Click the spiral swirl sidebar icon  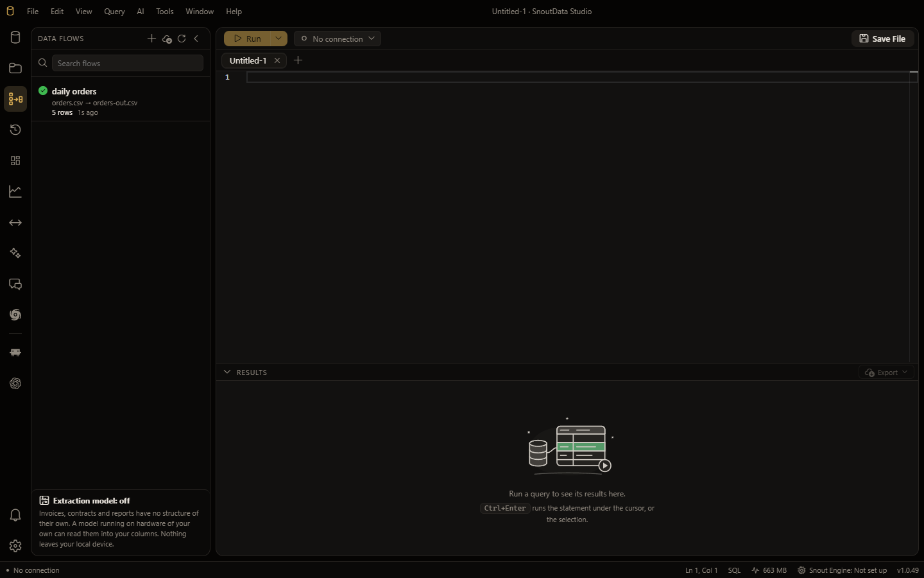[15, 315]
